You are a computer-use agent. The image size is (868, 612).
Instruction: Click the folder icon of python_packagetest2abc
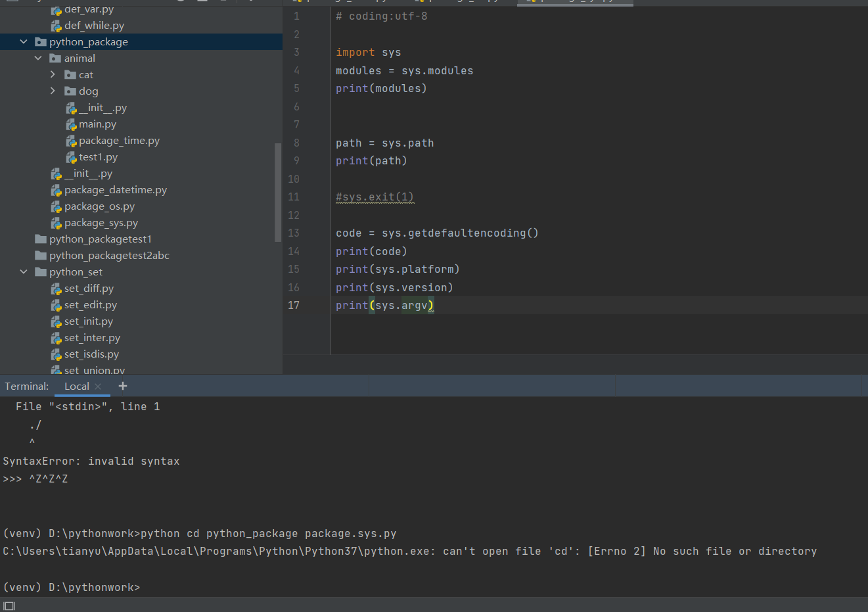click(x=41, y=255)
